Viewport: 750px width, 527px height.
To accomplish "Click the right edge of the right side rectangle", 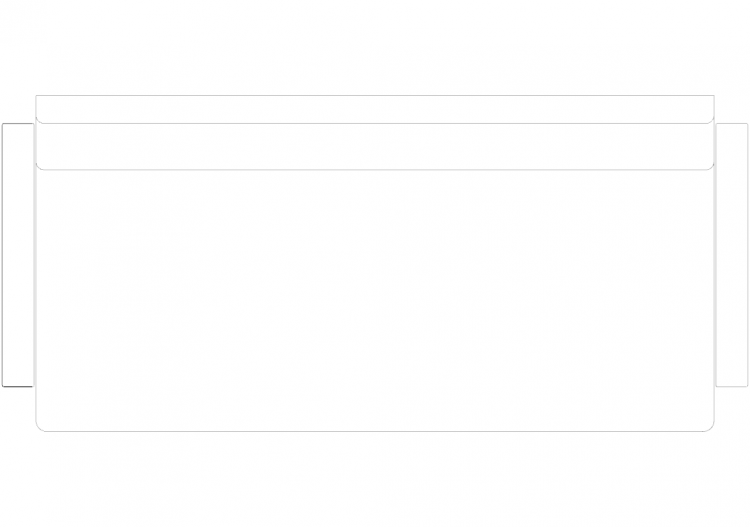I will click(748, 255).
